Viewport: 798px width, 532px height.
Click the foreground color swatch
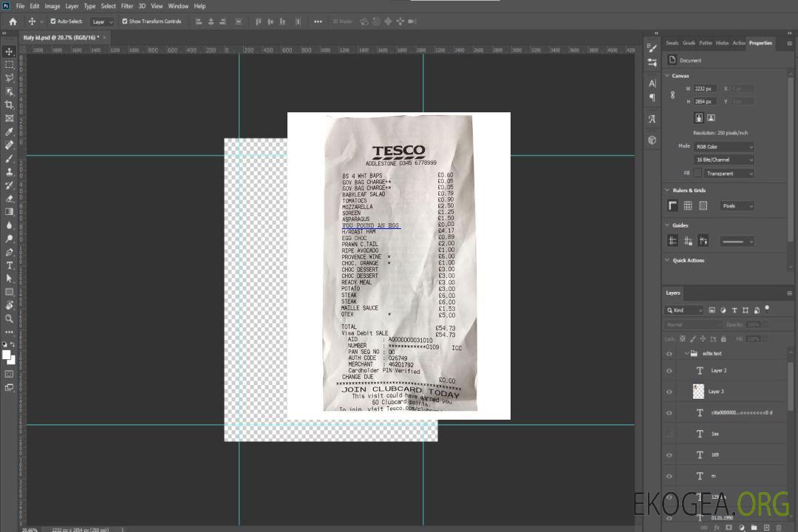(x=6, y=355)
